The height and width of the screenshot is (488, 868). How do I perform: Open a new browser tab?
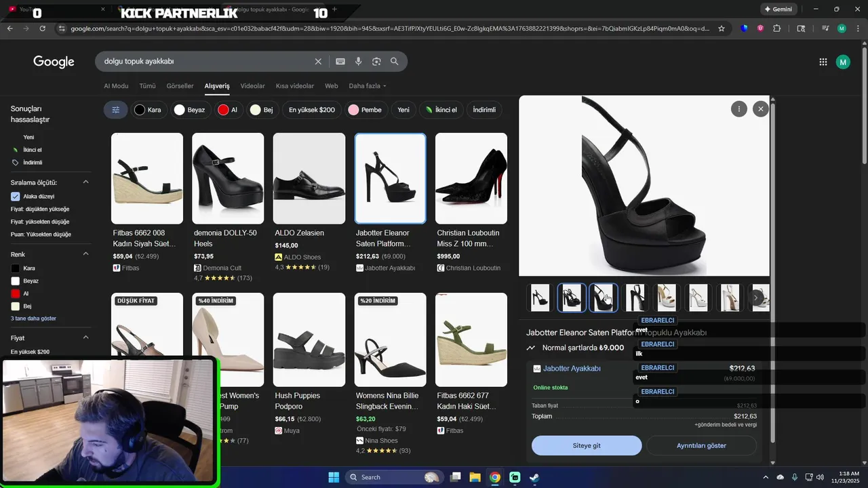pyautogui.click(x=334, y=9)
